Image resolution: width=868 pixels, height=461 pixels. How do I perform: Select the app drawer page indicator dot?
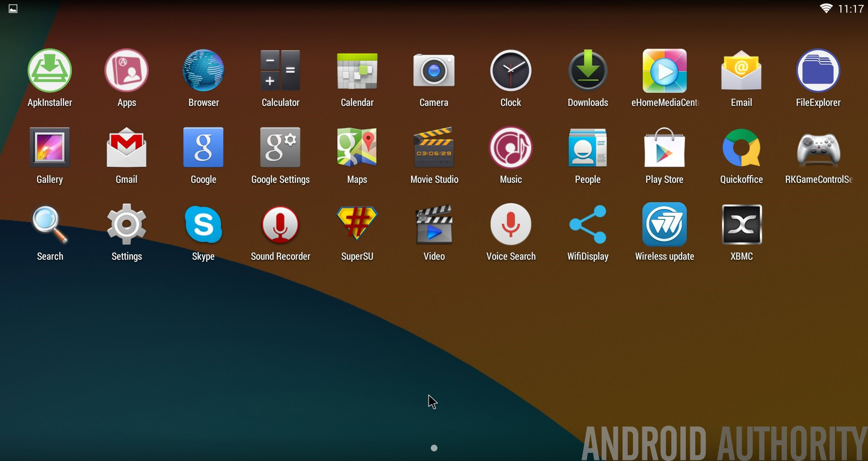click(434, 448)
